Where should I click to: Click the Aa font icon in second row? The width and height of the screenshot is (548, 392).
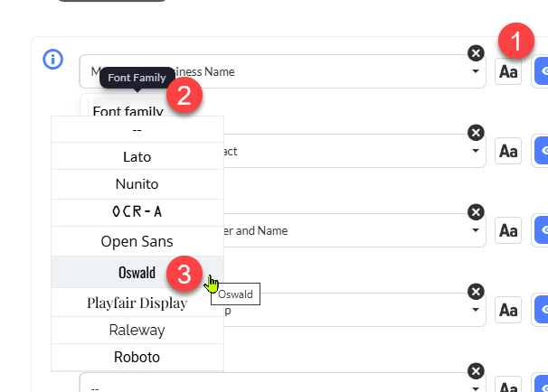pyautogui.click(x=508, y=151)
